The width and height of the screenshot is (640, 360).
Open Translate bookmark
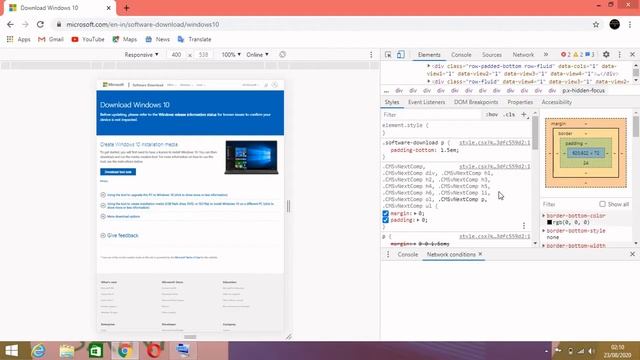[194, 39]
